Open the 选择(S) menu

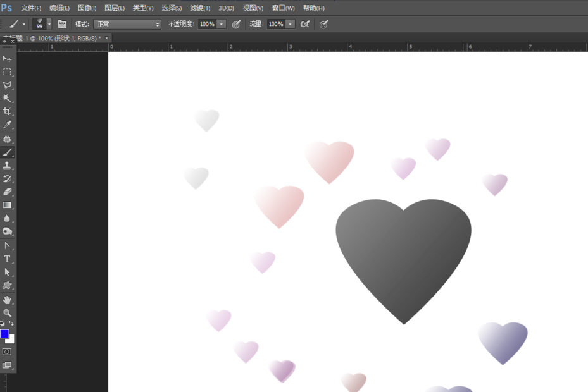pyautogui.click(x=172, y=8)
